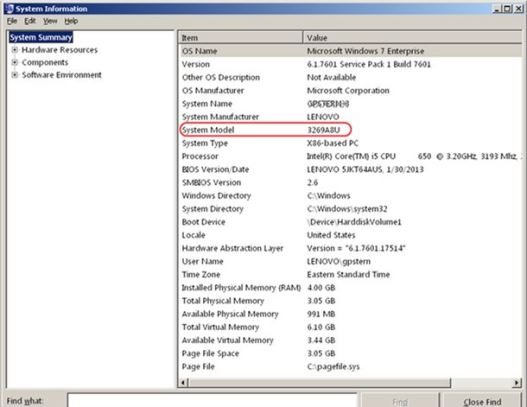Maximize the System Information window

pos(507,9)
